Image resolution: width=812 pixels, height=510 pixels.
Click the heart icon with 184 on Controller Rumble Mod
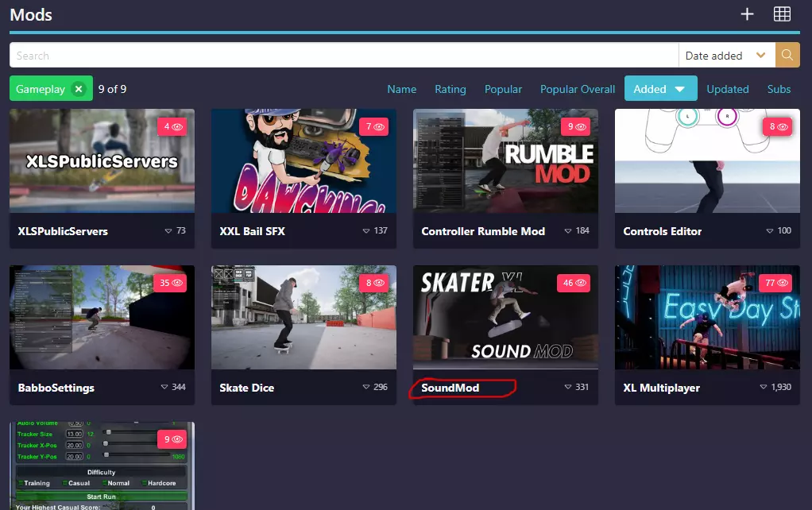(x=568, y=231)
